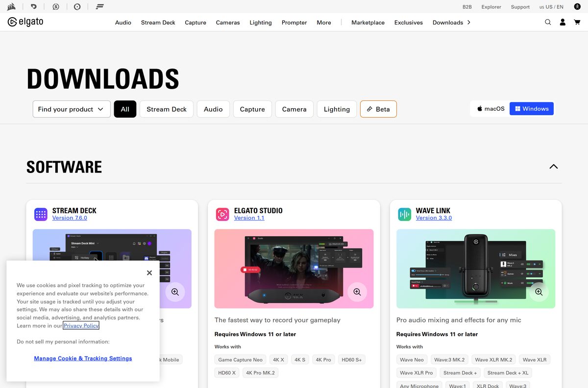The width and height of the screenshot is (588, 388).
Task: Open Manage Cookie & Tracking Settings
Action: pos(83,359)
